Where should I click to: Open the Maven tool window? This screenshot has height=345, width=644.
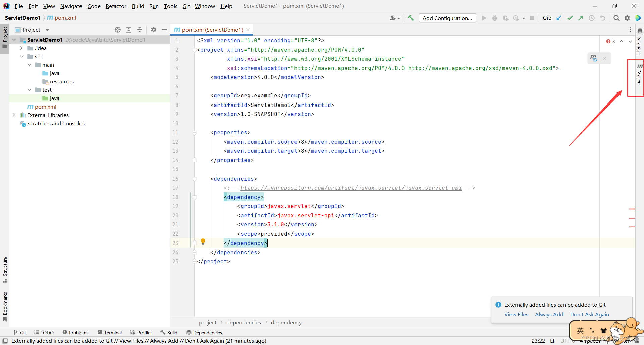640,74
